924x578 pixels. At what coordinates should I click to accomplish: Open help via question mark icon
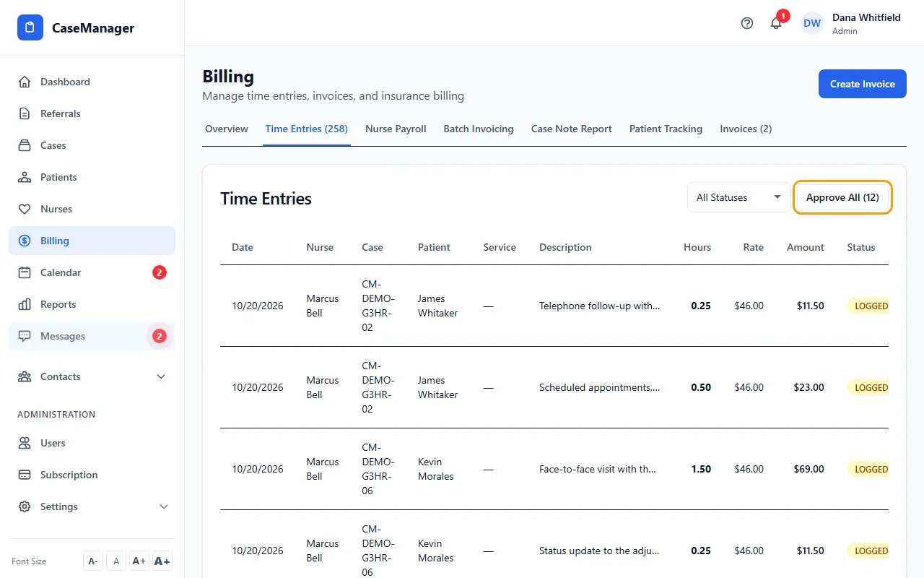[747, 23]
